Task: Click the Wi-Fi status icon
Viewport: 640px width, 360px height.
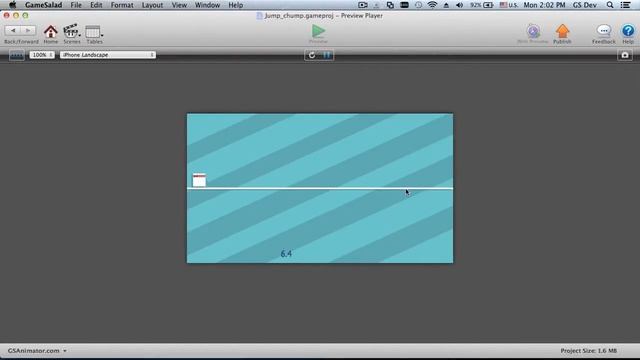Action: coord(432,5)
